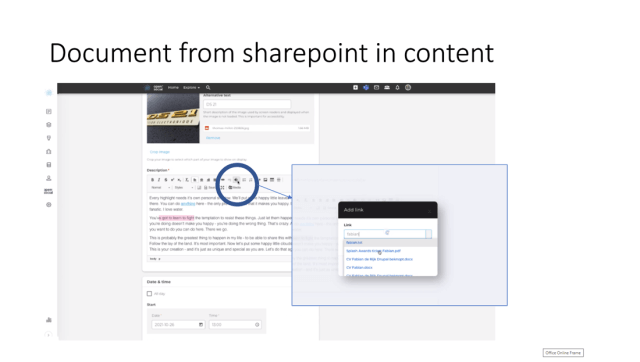The image size is (640, 362).
Task: Click the table icon in editor toolbar
Action: coord(272,180)
